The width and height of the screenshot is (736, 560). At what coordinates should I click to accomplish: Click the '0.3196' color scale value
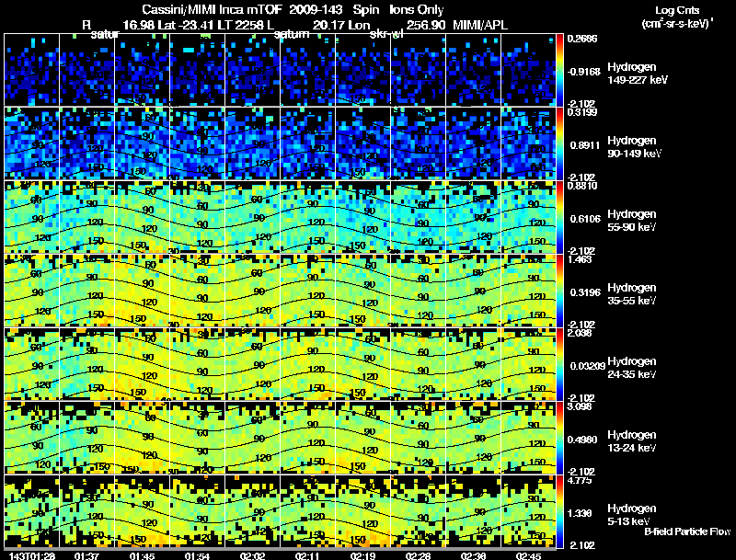pyautogui.click(x=585, y=292)
